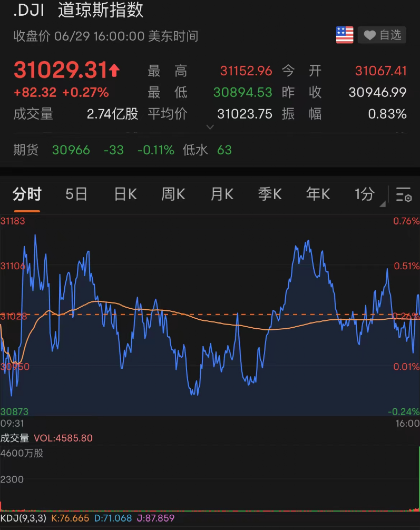
Task: Tap the 0.01% percent axis label
Action: [406, 366]
